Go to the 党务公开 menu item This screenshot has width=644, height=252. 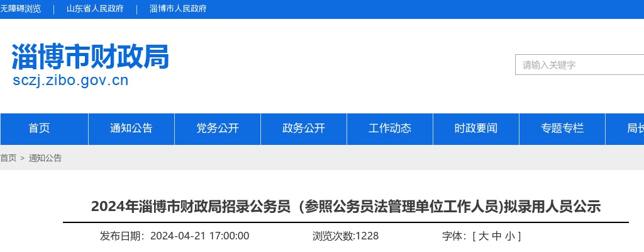(218, 129)
